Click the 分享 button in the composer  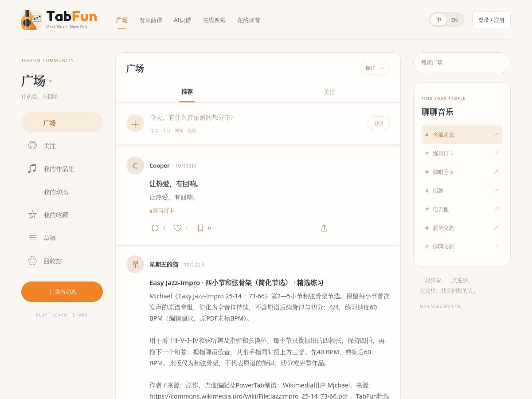(x=379, y=123)
